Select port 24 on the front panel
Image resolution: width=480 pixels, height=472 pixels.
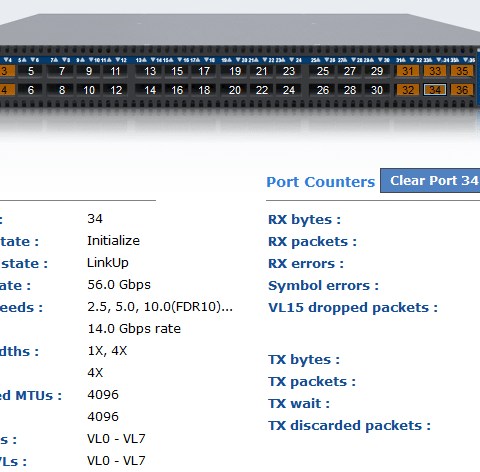point(289,90)
